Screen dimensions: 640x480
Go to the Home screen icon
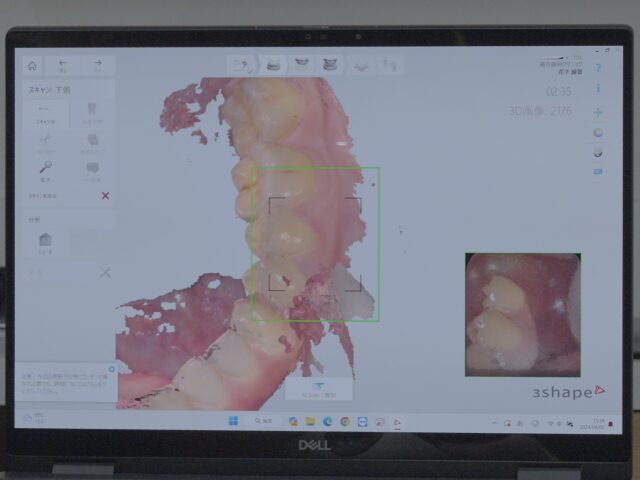click(x=32, y=66)
